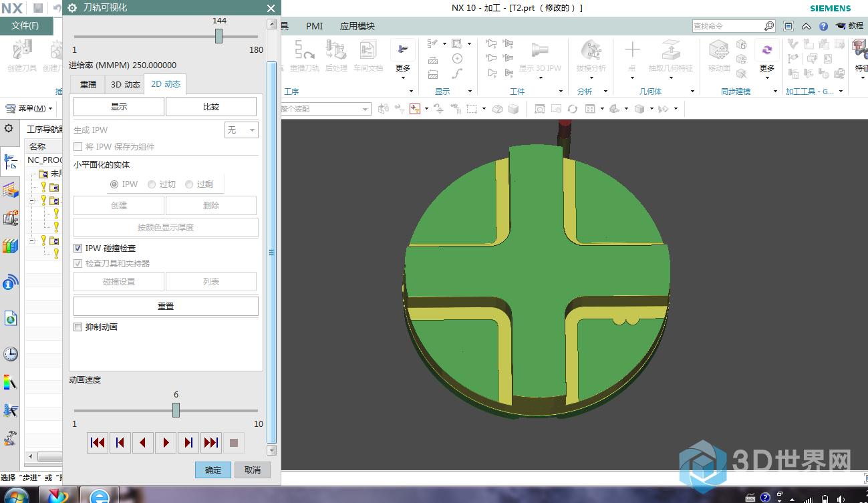Viewport: 868px width, 503px height.
Task: Open the blue info feed sidebar icon
Action: pos(10,283)
